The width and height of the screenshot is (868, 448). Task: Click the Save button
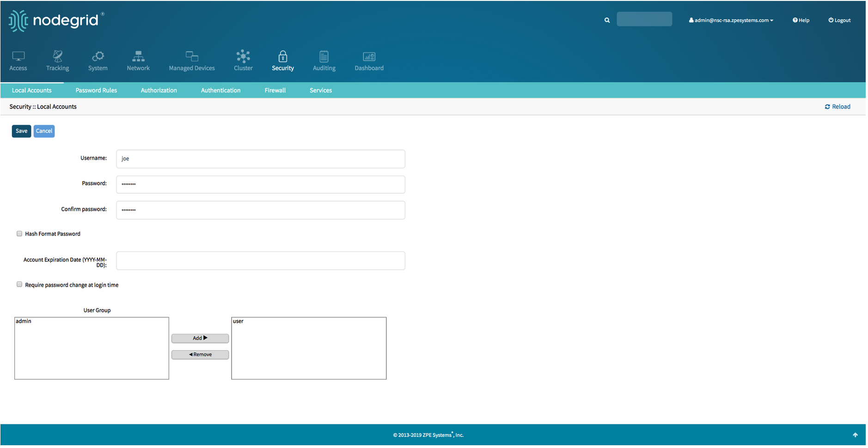tap(21, 131)
